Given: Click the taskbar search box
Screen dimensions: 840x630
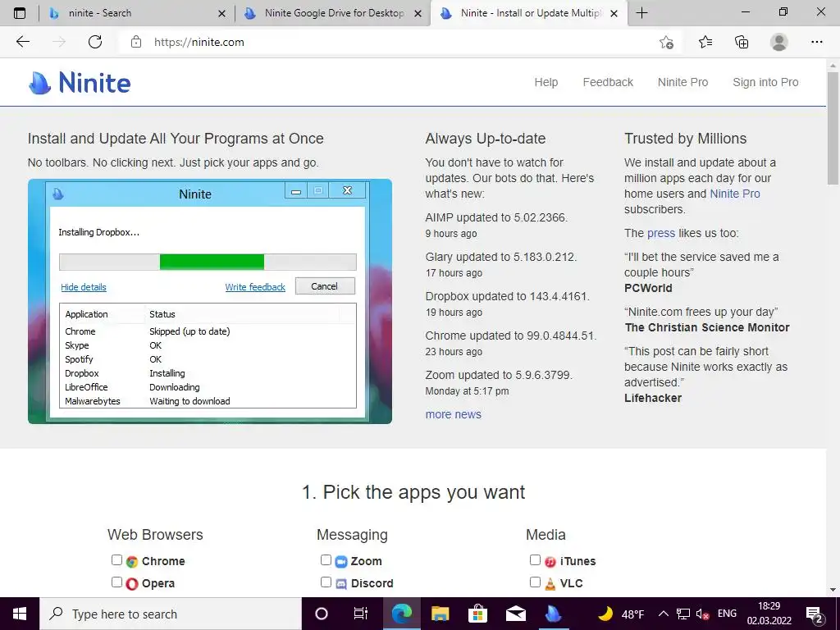Looking at the screenshot, I should coord(171,614).
